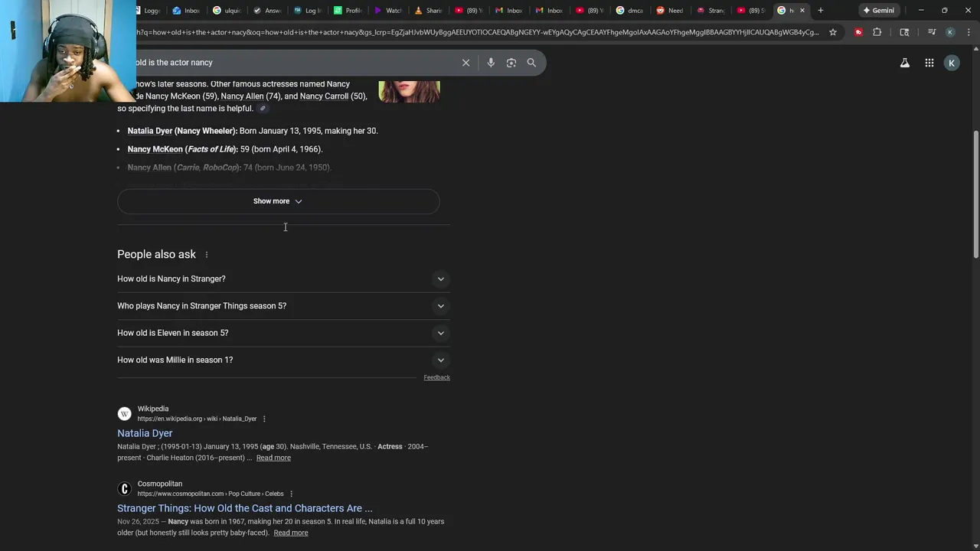Open a new browser tab
The width and height of the screenshot is (980, 551).
pyautogui.click(x=820, y=10)
